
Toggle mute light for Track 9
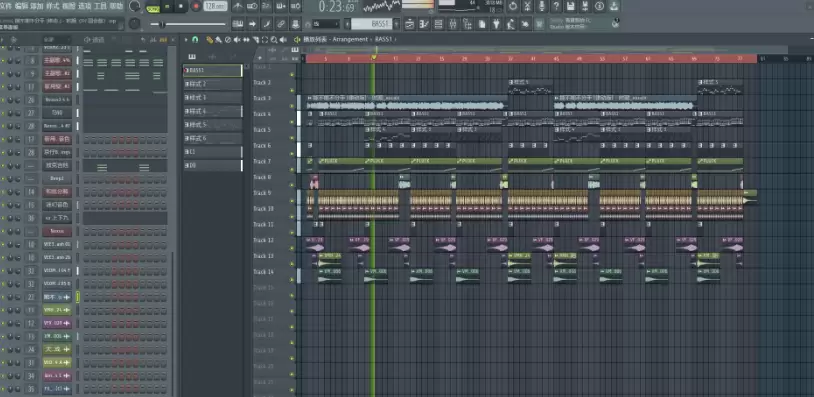click(292, 201)
